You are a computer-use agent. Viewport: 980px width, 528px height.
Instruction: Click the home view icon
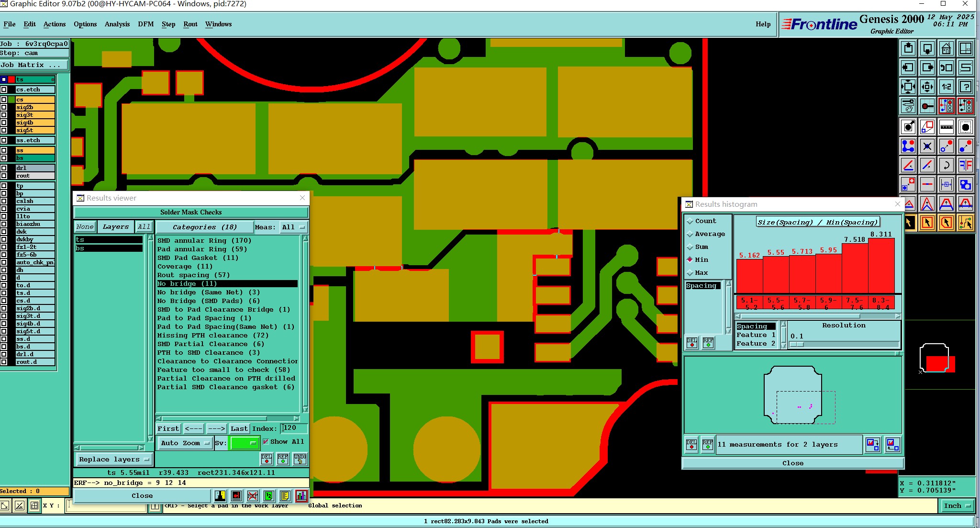pos(946,49)
